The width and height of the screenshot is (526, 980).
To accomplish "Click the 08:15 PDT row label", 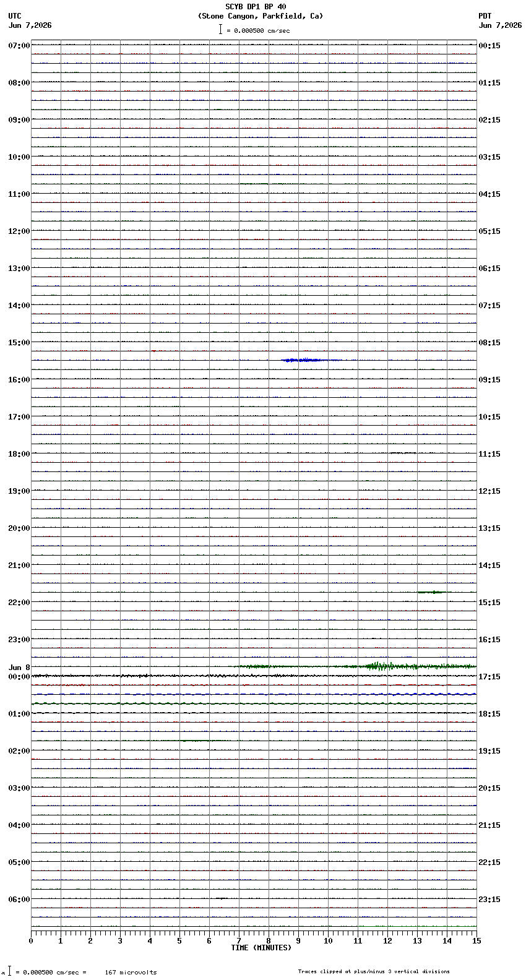I will point(489,343).
